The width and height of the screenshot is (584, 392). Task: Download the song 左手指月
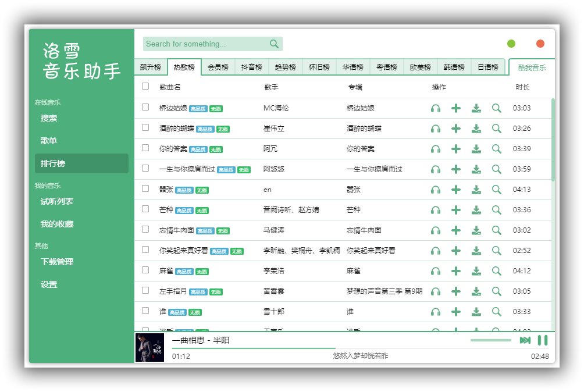point(476,291)
